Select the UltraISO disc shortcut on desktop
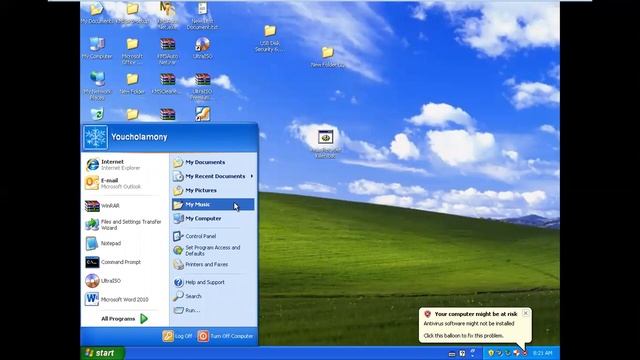The image size is (640, 360). click(202, 48)
